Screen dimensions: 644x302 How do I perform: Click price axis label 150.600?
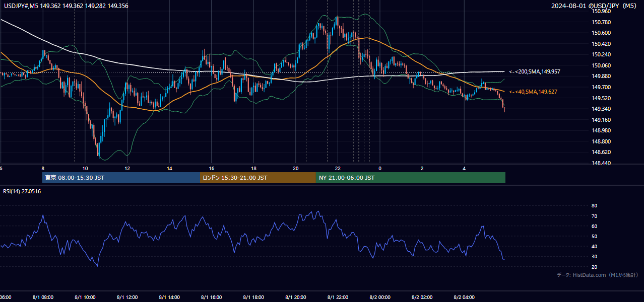click(601, 33)
